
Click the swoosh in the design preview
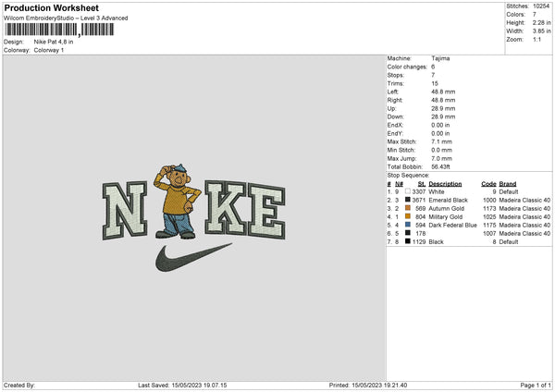tap(193, 257)
